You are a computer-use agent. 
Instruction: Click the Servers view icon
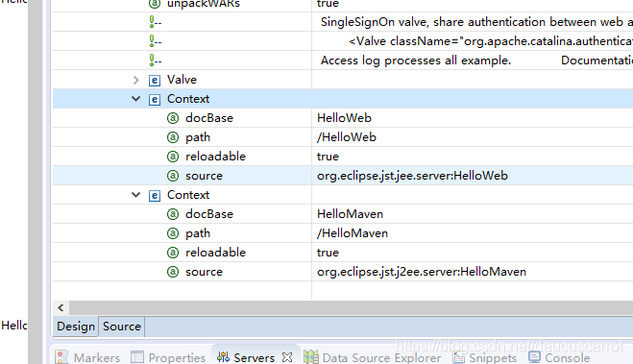click(x=223, y=357)
